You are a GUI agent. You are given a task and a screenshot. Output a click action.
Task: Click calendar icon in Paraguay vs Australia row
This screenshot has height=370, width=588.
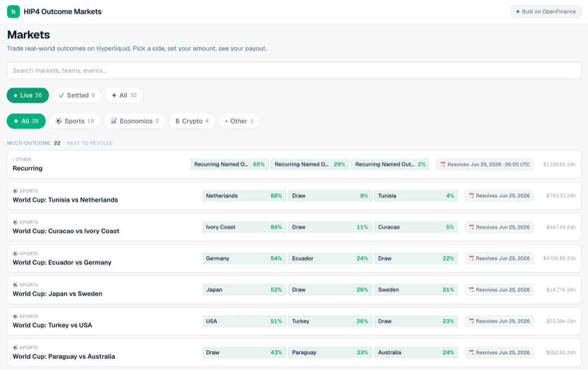[472, 352]
